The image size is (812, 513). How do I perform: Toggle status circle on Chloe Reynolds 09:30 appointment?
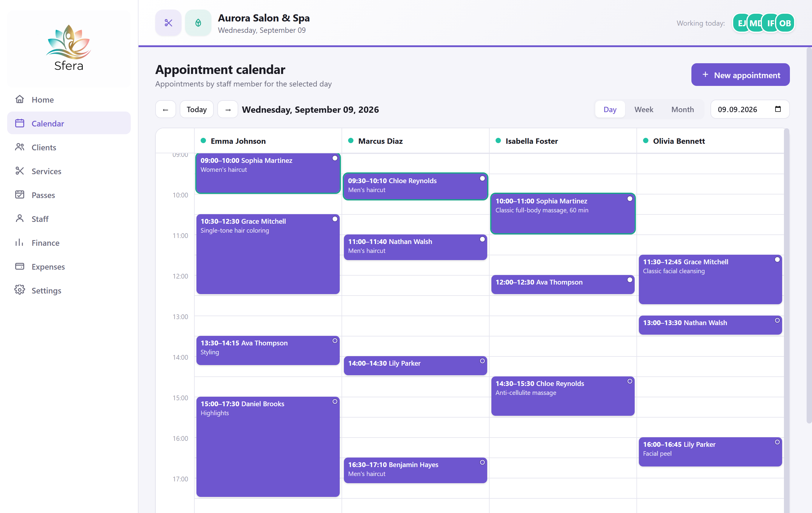[482, 179]
